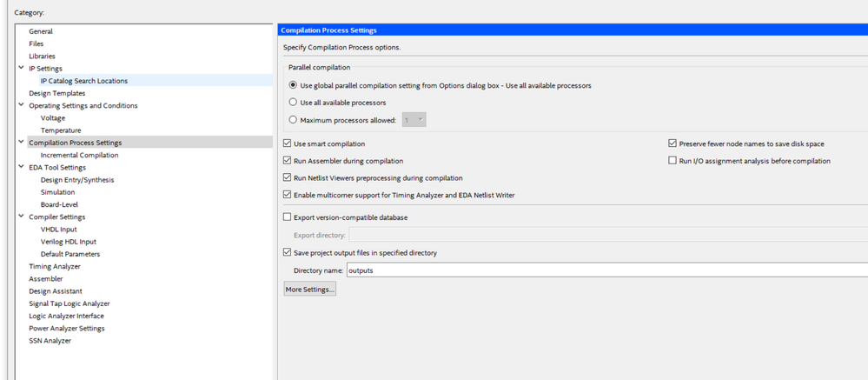Open the Incremental Compilation category
The image size is (868, 380).
tap(79, 155)
